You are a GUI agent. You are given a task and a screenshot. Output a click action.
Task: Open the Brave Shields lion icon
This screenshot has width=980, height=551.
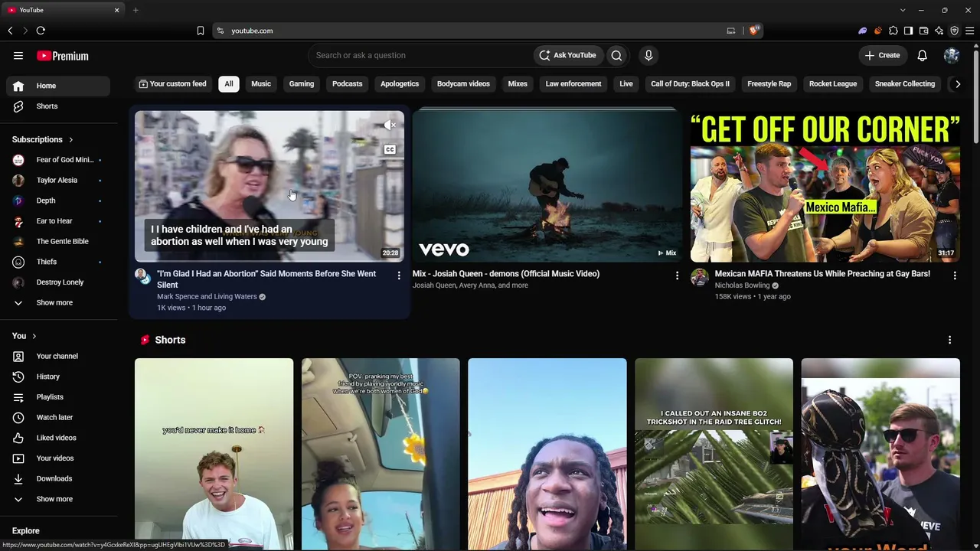click(x=754, y=31)
